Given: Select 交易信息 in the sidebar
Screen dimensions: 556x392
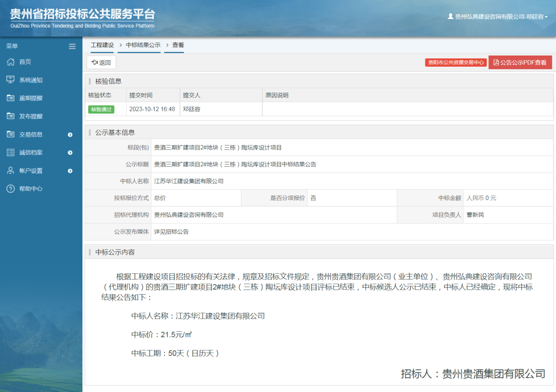Looking at the screenshot, I should pos(31,134).
